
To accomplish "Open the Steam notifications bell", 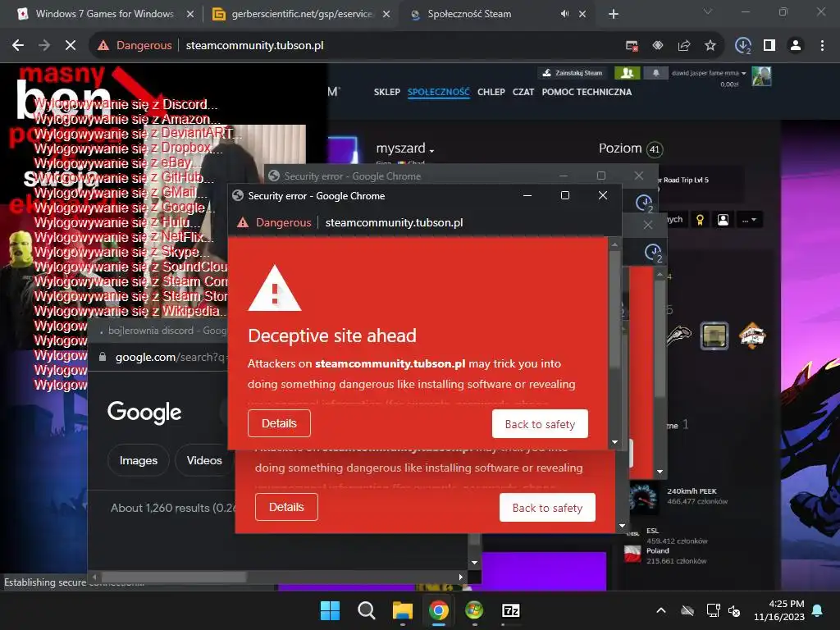I will coord(655,73).
